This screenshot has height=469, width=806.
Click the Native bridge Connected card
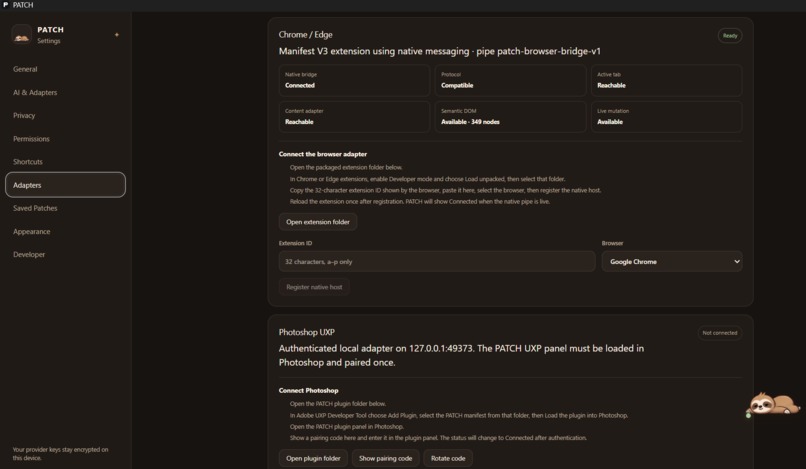pyautogui.click(x=354, y=80)
